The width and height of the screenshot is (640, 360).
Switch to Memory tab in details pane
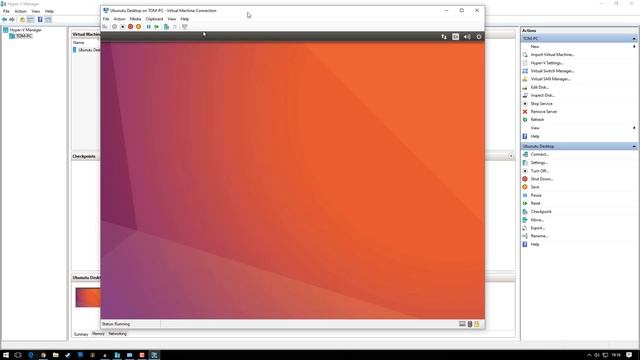(98, 334)
